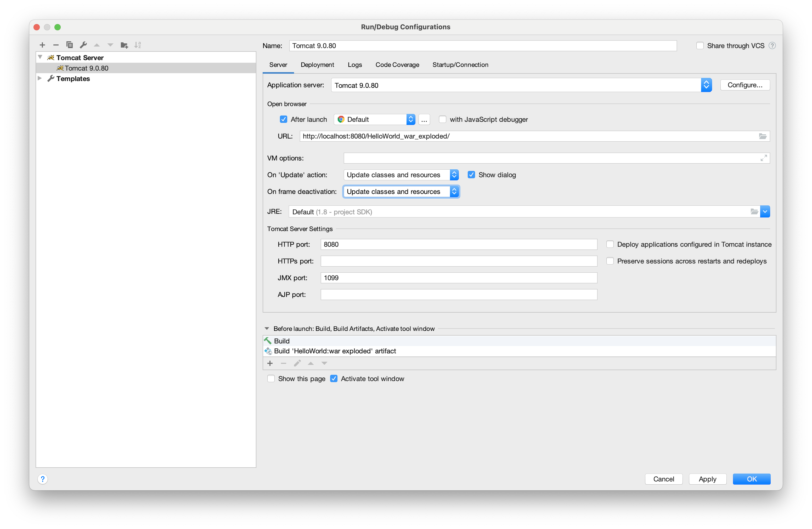Open the browse folder icon in URL field
The width and height of the screenshot is (812, 529).
click(x=763, y=136)
